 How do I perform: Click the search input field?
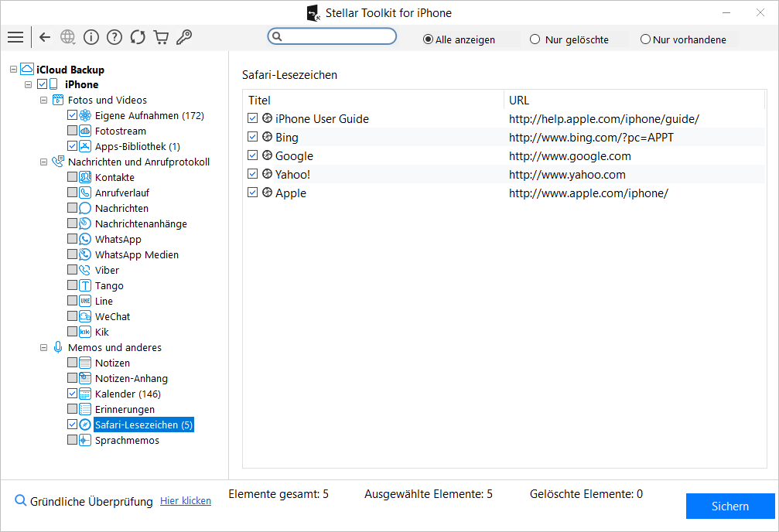(332, 36)
